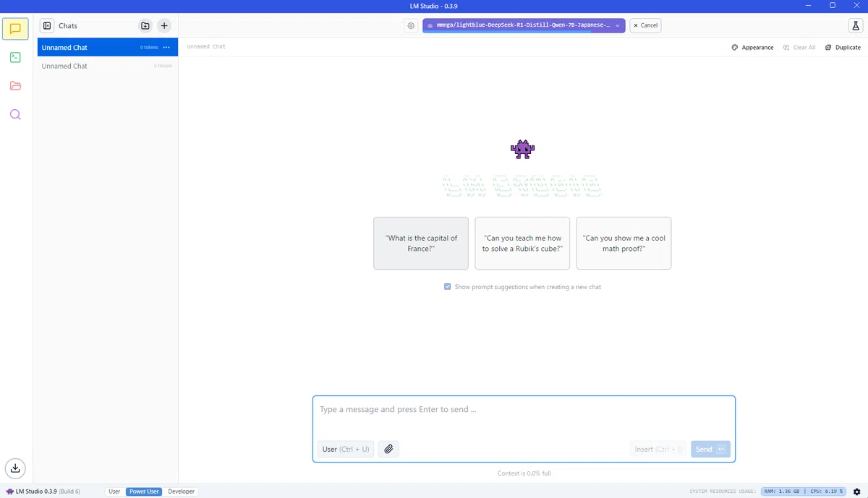Click the purple LM Studio mascot

click(522, 149)
